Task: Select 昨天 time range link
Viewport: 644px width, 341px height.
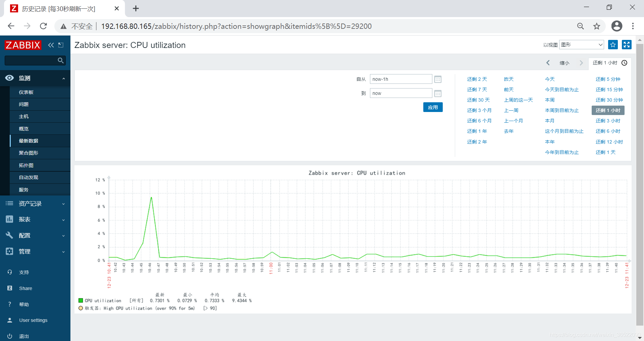Action: coord(508,79)
